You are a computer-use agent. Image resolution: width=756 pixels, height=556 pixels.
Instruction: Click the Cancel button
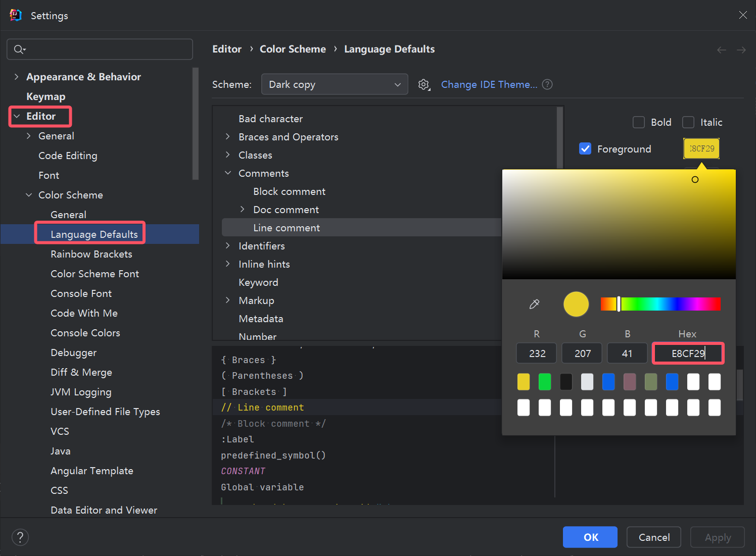(654, 537)
